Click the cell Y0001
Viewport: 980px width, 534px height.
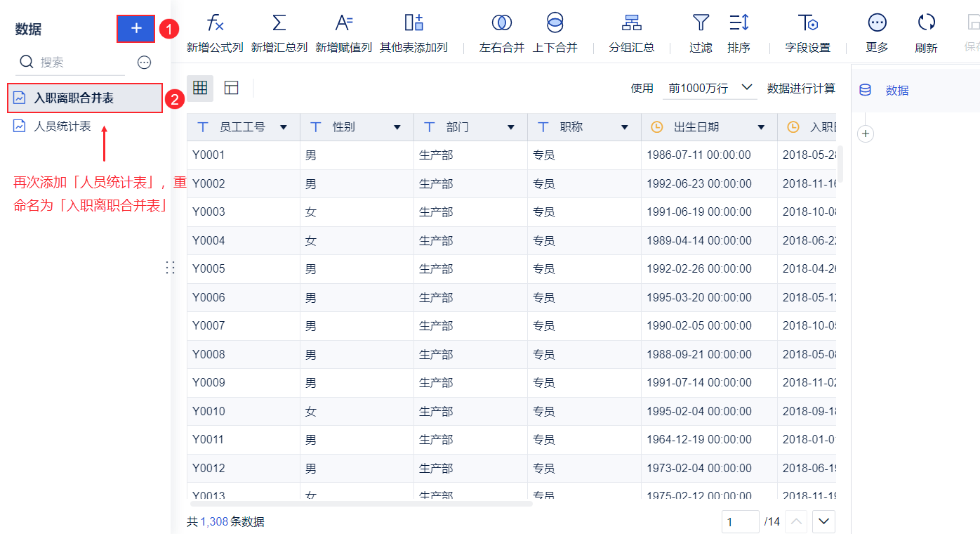click(x=244, y=155)
